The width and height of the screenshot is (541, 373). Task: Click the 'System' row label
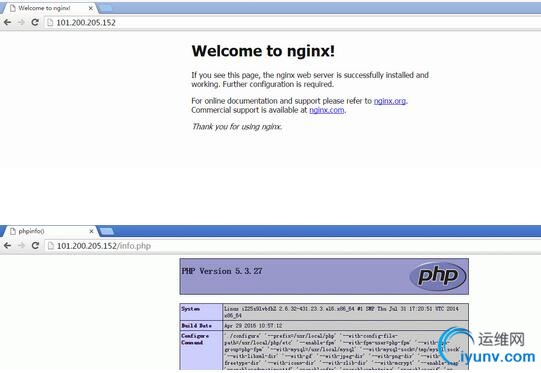point(191,309)
